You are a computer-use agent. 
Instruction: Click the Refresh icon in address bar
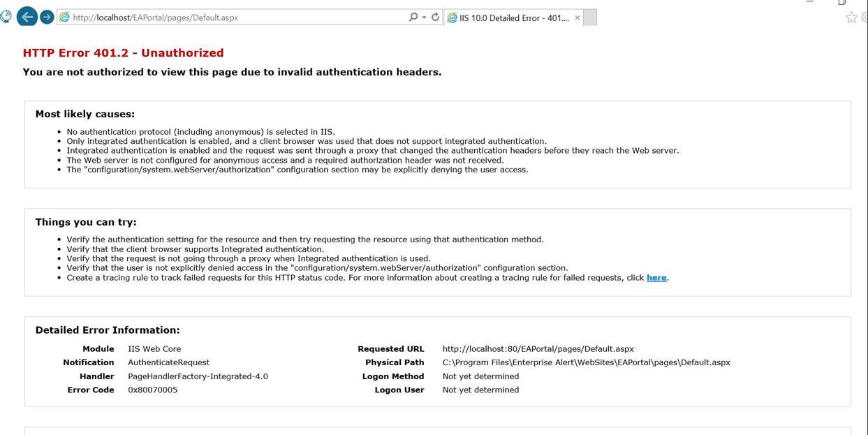tap(435, 17)
